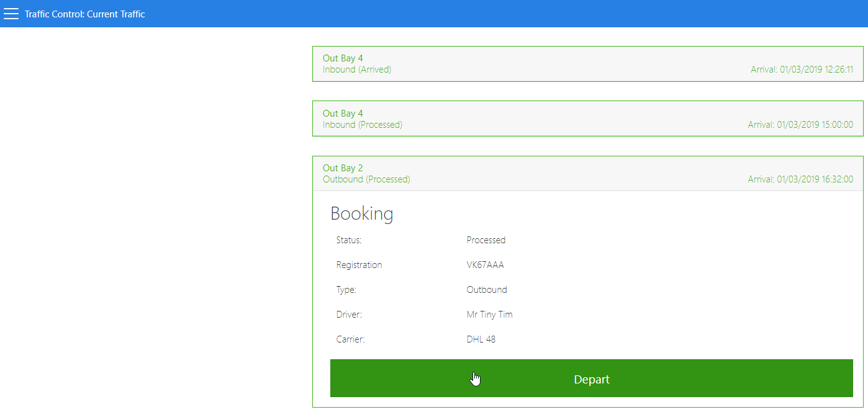Click the Outbound value in Type row

click(x=486, y=290)
